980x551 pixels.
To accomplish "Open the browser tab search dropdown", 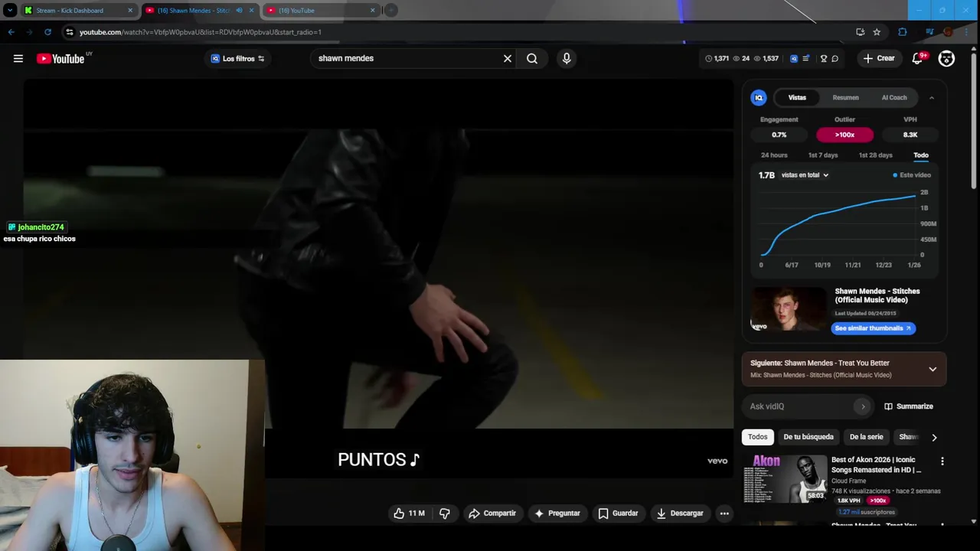I will coord(9,11).
